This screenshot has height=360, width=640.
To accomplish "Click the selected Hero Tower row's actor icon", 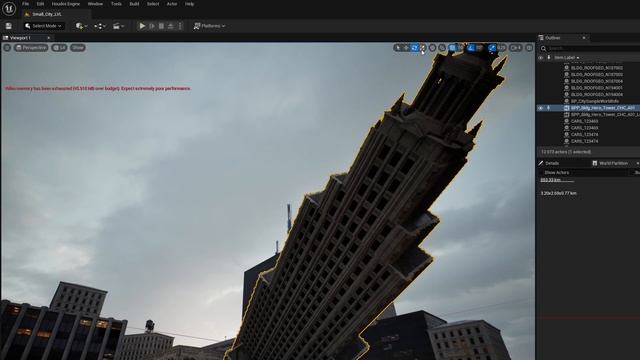I will 567,108.
